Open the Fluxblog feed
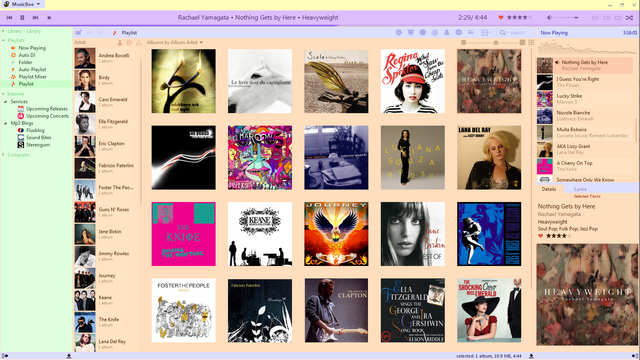The width and height of the screenshot is (640, 360). coord(35,130)
